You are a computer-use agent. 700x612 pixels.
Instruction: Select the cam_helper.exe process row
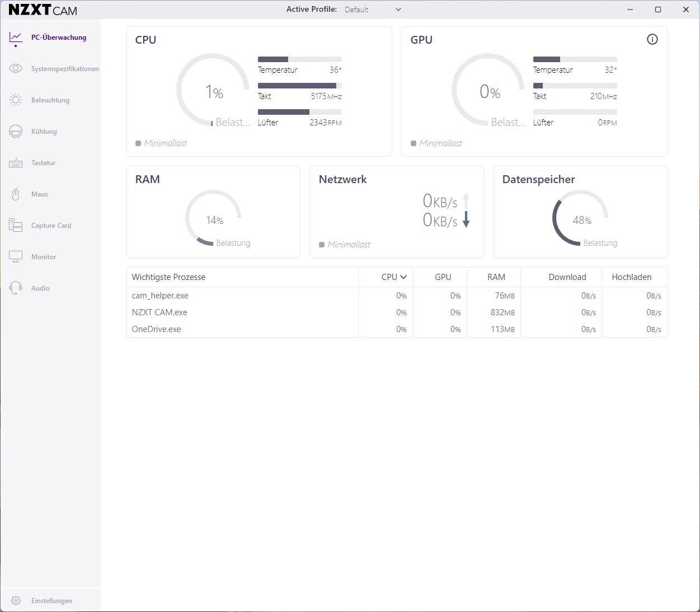pos(396,296)
